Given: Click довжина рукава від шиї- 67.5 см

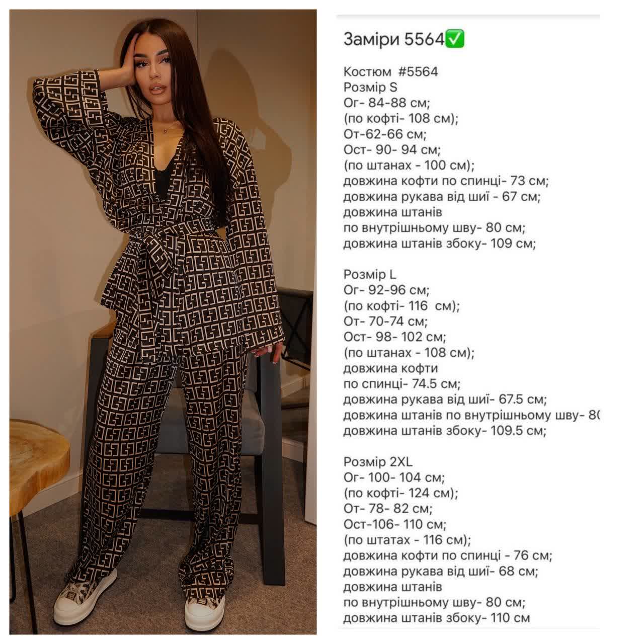Looking at the screenshot, I should 445,399.
